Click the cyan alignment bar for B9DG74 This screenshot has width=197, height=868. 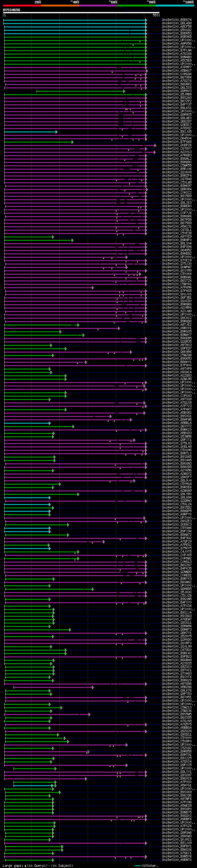click(x=75, y=20)
